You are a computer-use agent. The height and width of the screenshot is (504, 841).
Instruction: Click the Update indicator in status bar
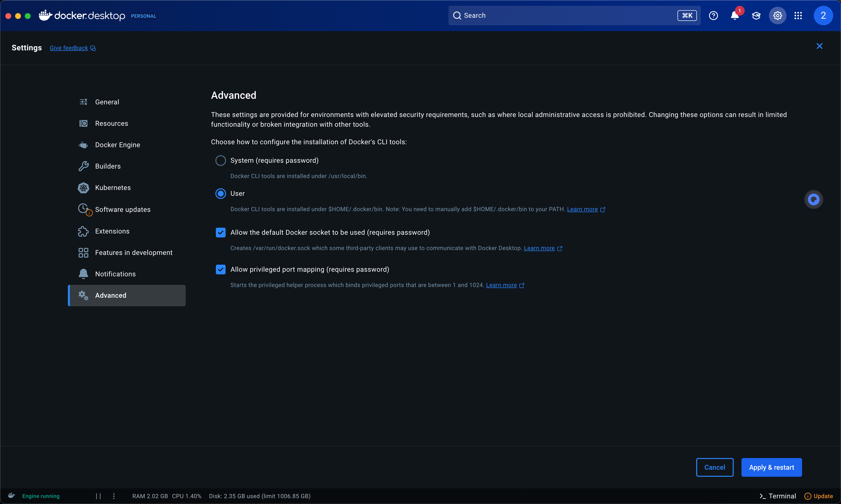point(819,496)
